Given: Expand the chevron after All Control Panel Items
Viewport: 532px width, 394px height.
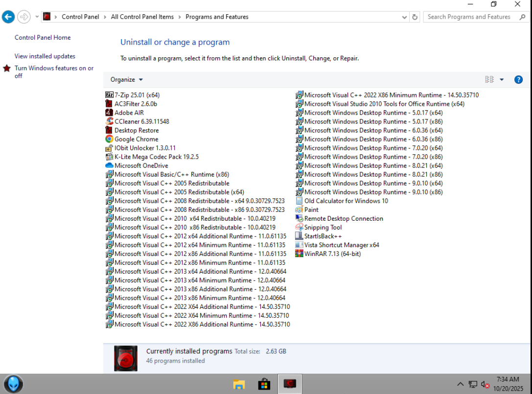Looking at the screenshot, I should point(180,17).
